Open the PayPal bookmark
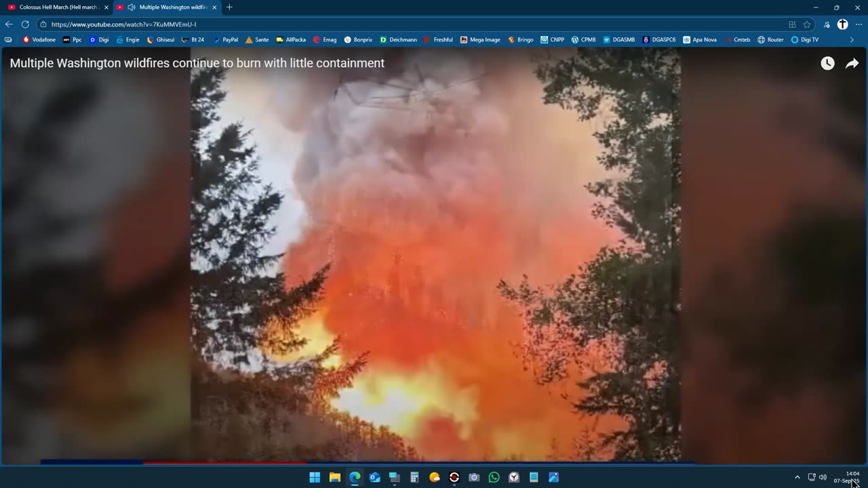868x488 pixels. coord(226,40)
